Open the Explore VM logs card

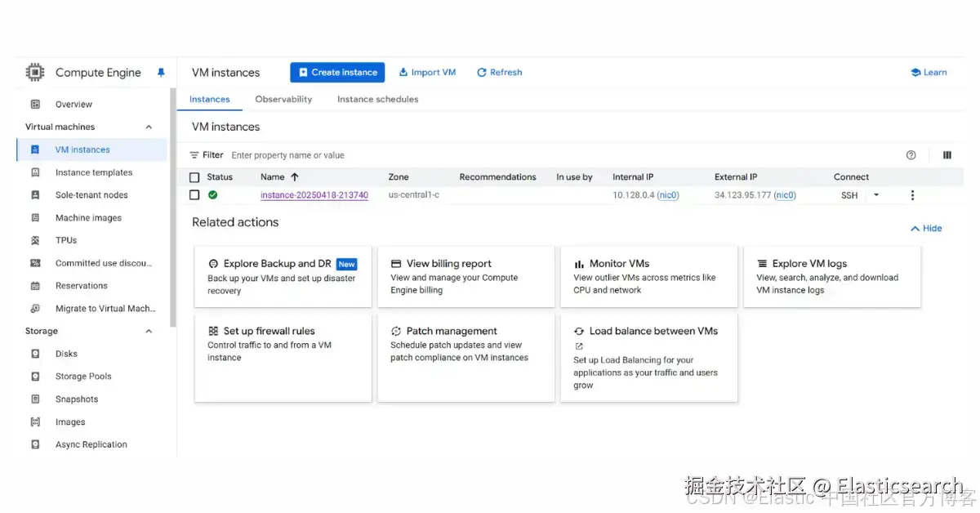point(831,277)
